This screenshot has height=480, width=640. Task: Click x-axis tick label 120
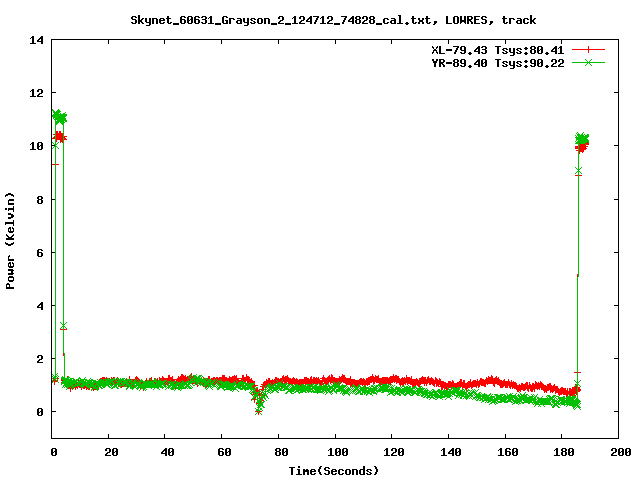tap(394, 452)
